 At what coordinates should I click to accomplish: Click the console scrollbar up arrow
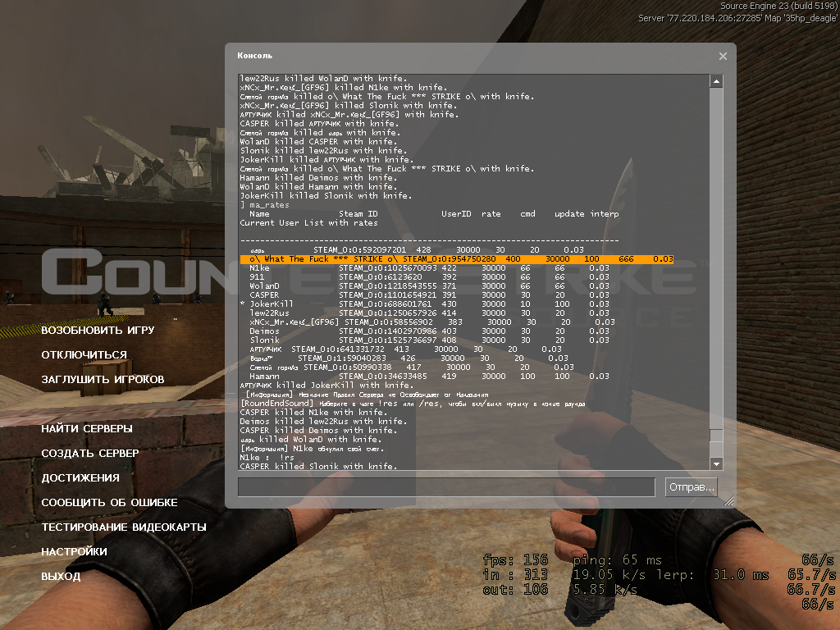(x=716, y=81)
